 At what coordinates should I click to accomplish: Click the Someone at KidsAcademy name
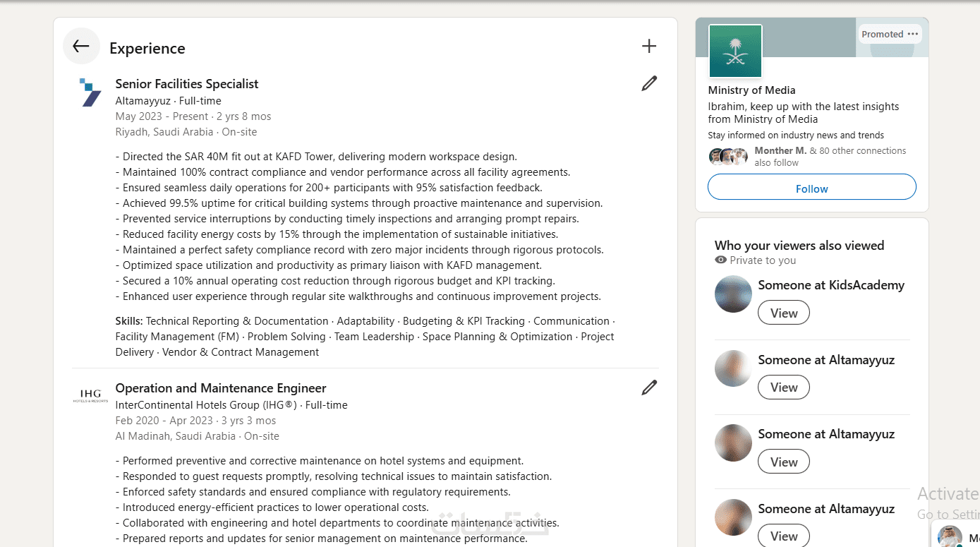pos(831,285)
